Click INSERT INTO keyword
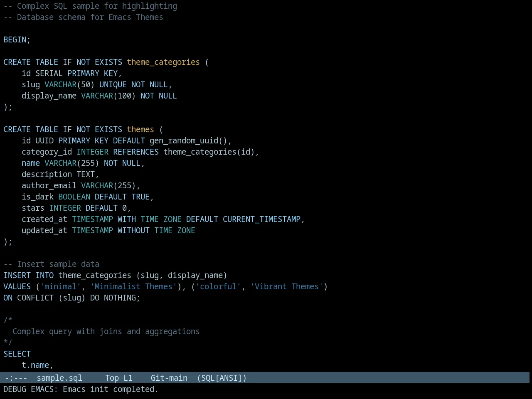The width and height of the screenshot is (532, 399). (29, 275)
